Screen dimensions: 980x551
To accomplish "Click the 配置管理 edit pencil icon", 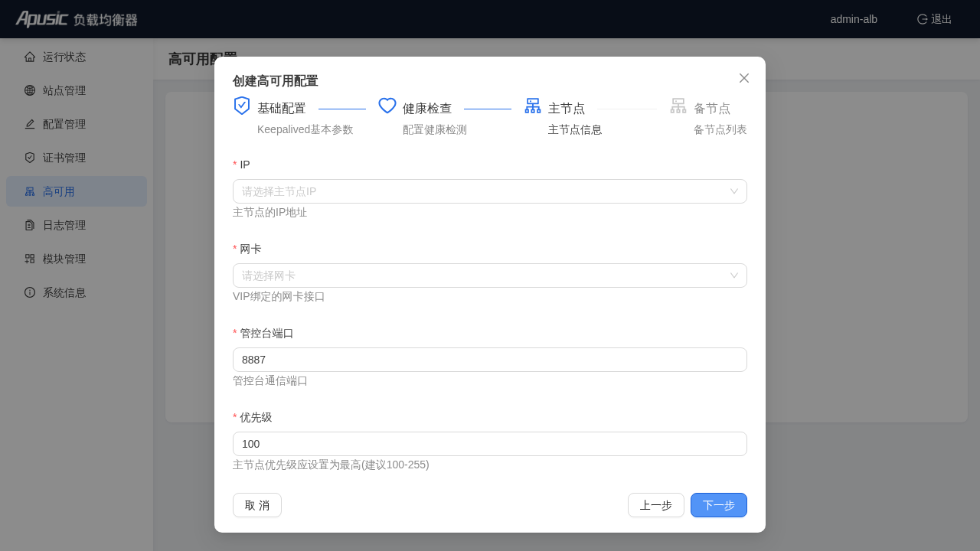I will coord(30,124).
